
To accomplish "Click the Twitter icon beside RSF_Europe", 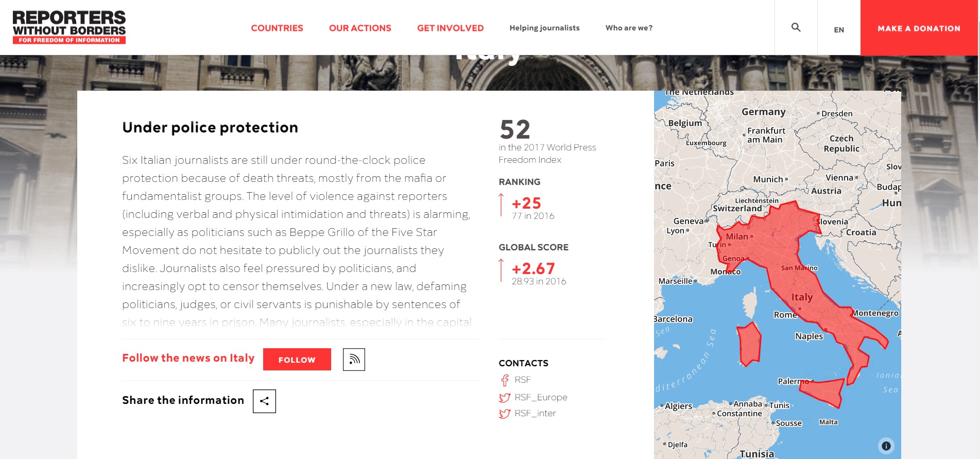I will point(505,398).
